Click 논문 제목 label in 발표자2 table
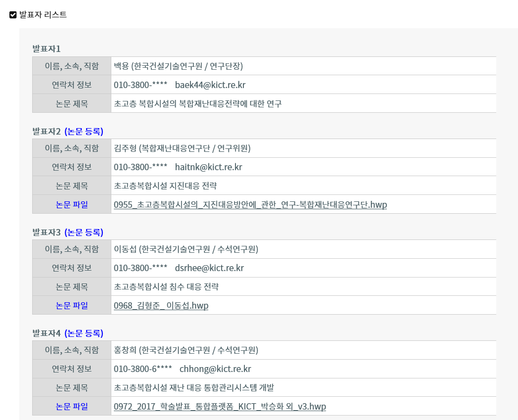 coord(72,186)
